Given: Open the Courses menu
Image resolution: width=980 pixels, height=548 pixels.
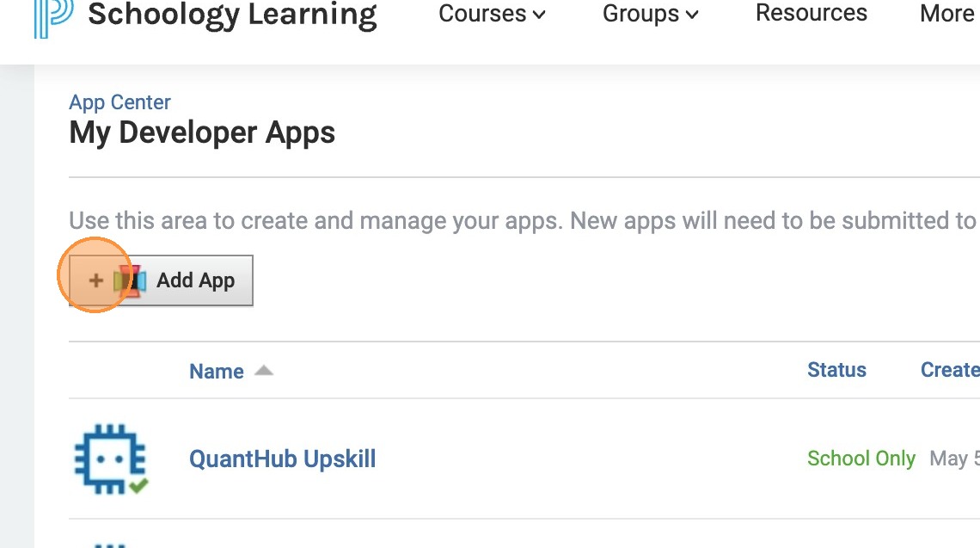Looking at the screenshot, I should [x=482, y=14].
